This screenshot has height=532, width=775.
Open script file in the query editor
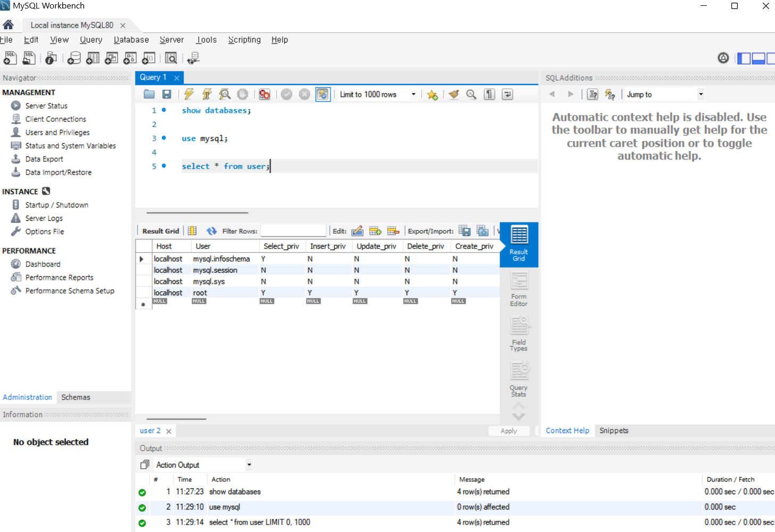(x=149, y=94)
